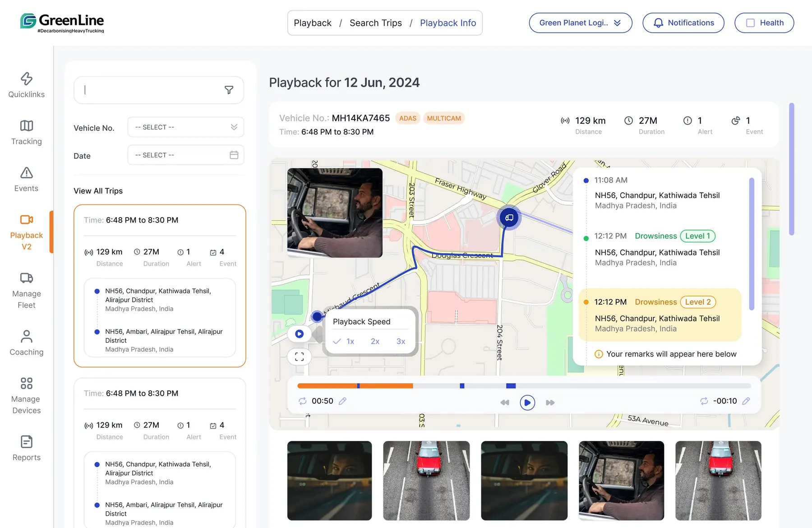
Task: Go to Search Trips breadcrumb
Action: coord(376,23)
